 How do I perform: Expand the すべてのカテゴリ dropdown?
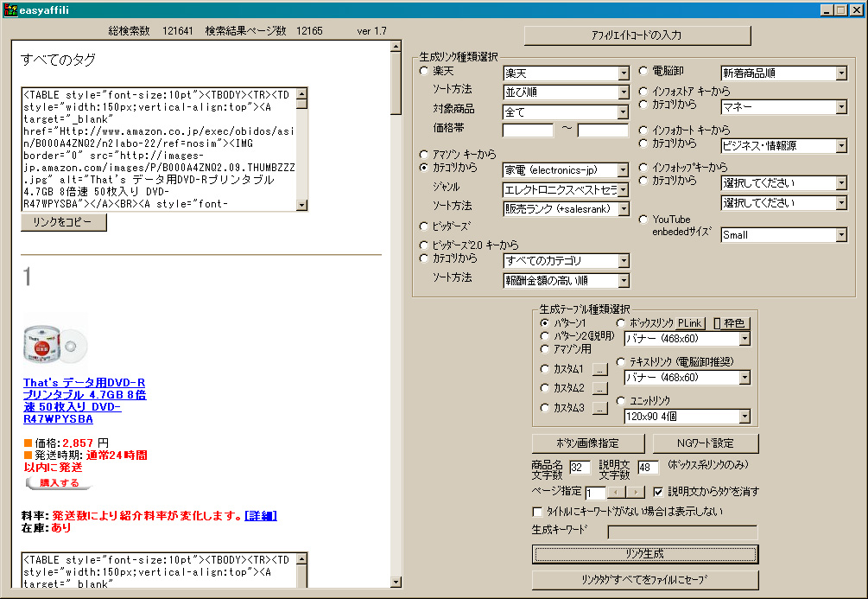566,260
